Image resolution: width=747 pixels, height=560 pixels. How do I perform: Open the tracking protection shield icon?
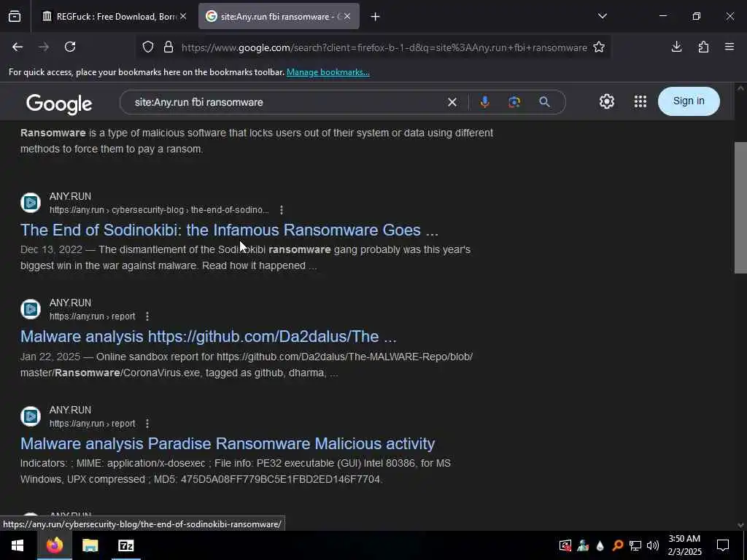(x=148, y=47)
